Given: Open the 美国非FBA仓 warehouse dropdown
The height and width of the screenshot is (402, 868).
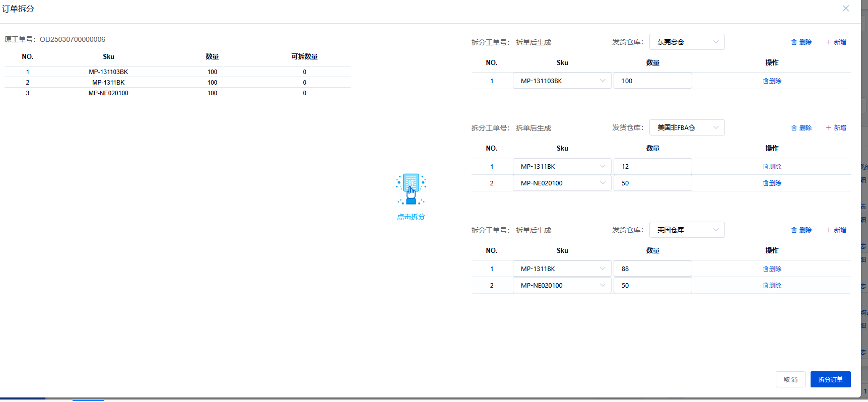Looking at the screenshot, I should click(x=687, y=128).
